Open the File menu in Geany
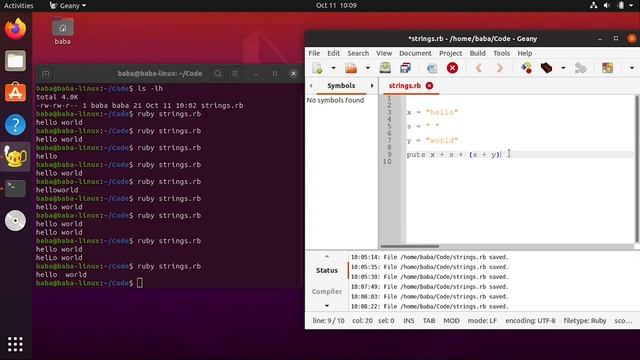The image size is (640, 360). pos(314,53)
